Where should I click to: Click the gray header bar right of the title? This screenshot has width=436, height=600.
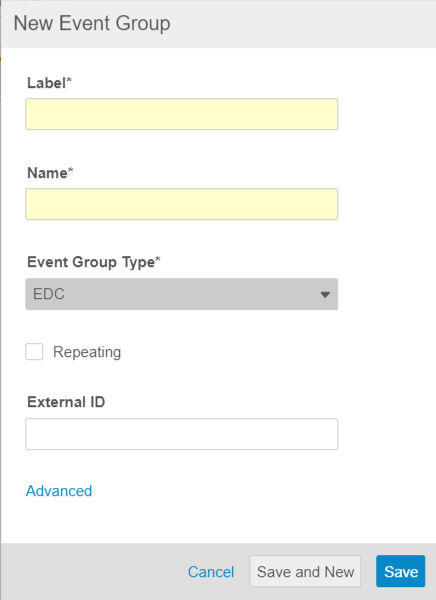[302, 24]
